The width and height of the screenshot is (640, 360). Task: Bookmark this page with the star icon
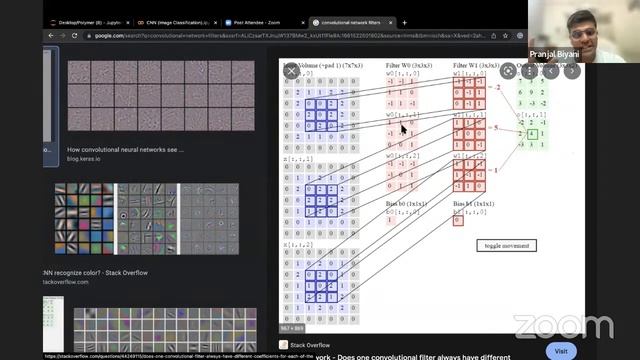[506, 36]
